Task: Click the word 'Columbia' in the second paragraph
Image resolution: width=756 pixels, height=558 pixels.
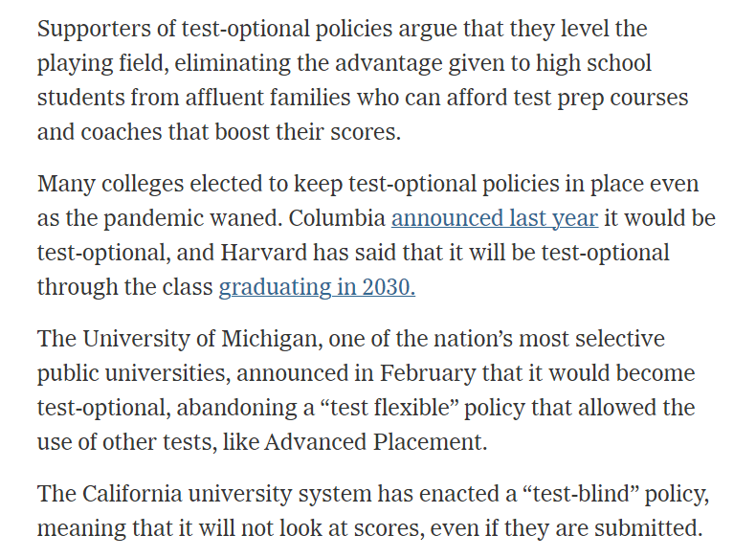Action: [x=337, y=218]
